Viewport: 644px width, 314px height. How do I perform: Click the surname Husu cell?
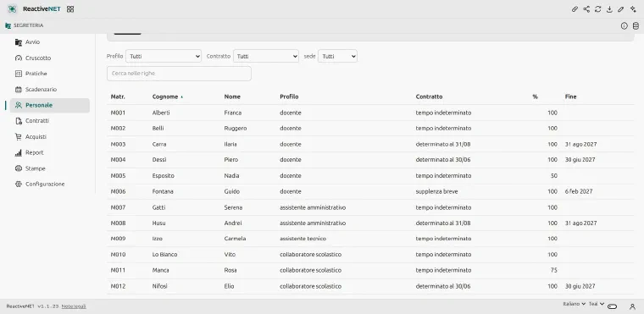(159, 223)
